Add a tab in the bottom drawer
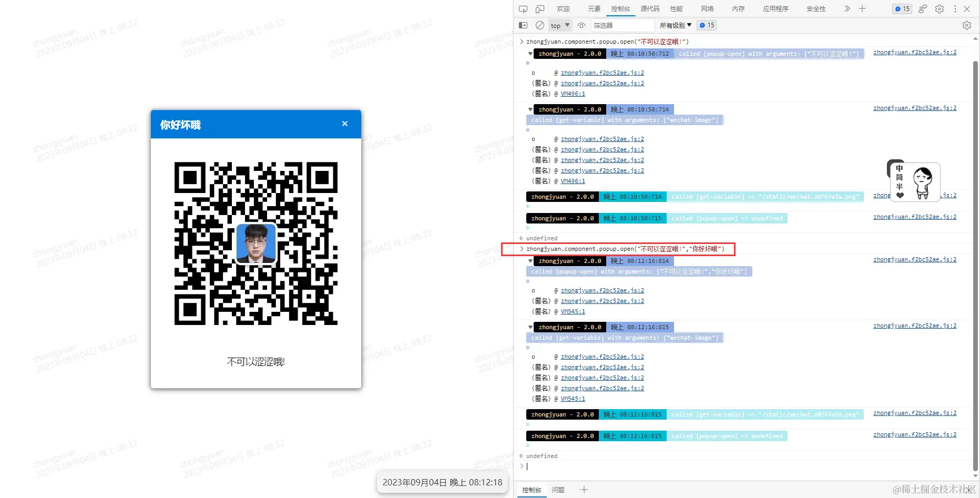Screen dimensions: 980x498 point(584,490)
